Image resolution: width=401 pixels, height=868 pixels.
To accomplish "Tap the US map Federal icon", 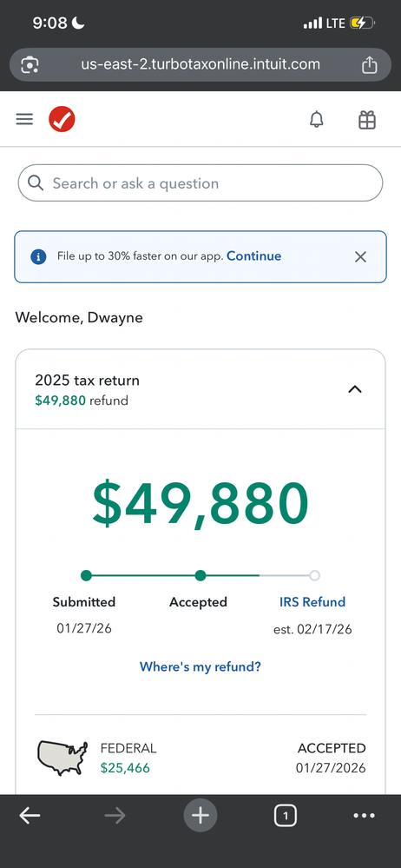I will tap(62, 758).
